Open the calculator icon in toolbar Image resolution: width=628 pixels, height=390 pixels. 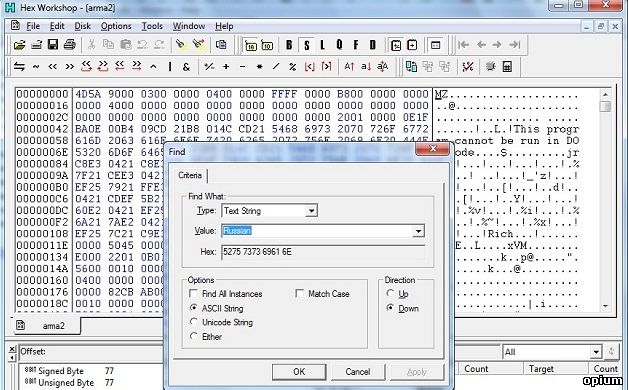507,66
